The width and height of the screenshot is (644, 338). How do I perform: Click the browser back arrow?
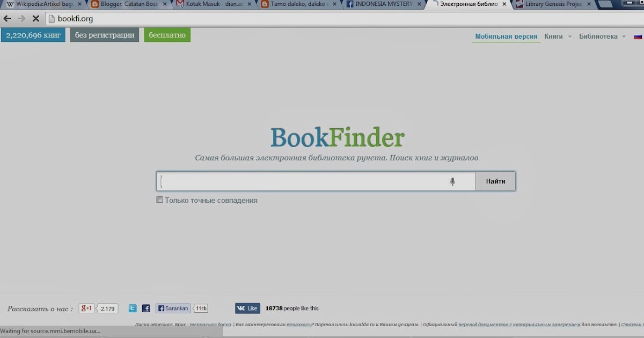point(8,18)
